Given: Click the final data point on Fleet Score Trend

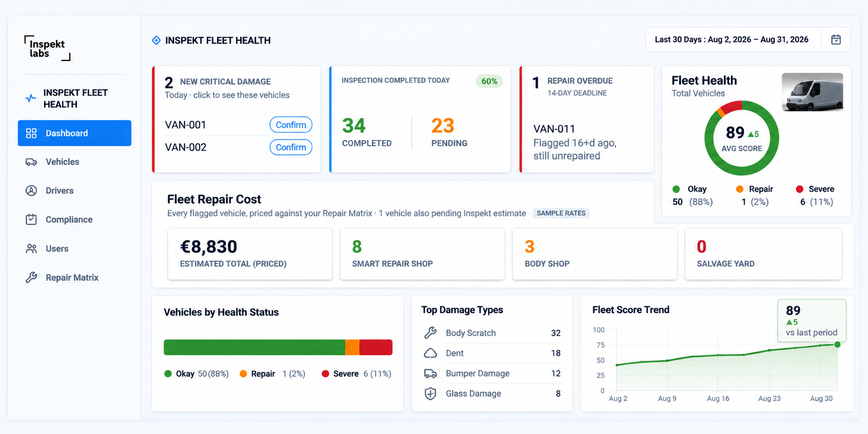Looking at the screenshot, I should click(837, 344).
